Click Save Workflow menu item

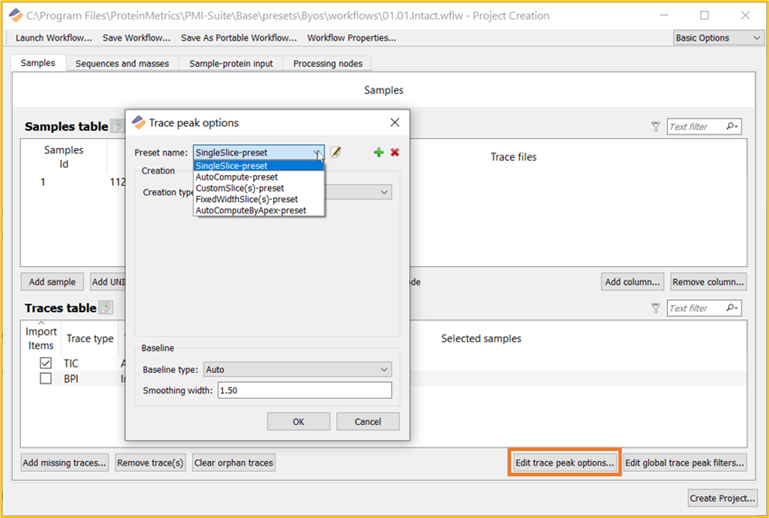[x=136, y=38]
